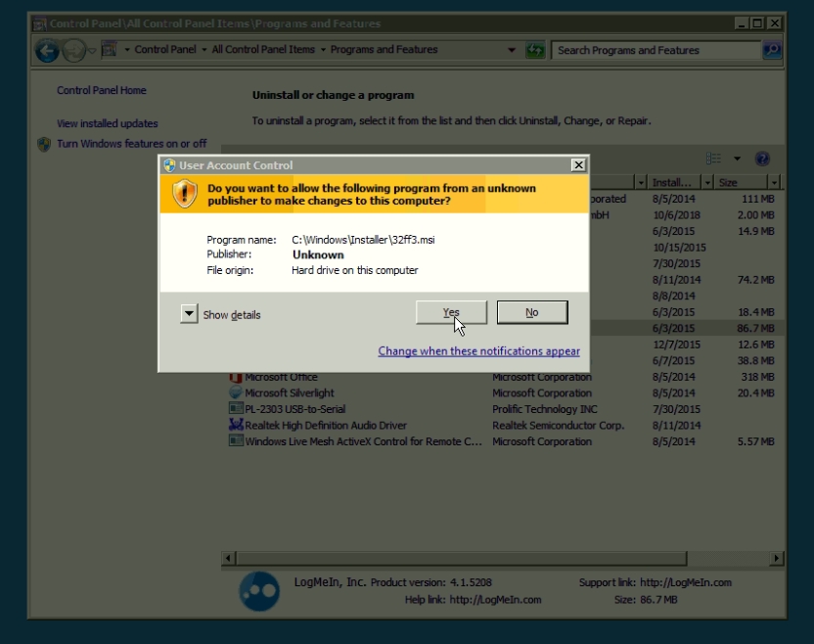The image size is (814, 644).
Task: Select 'Control Panel' in the address breadcrumb
Action: (165, 49)
